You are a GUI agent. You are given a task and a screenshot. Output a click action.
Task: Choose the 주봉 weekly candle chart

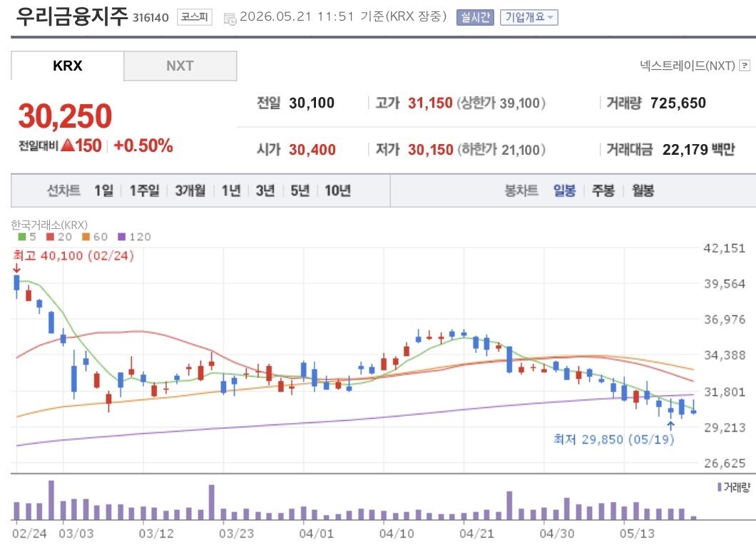click(603, 190)
